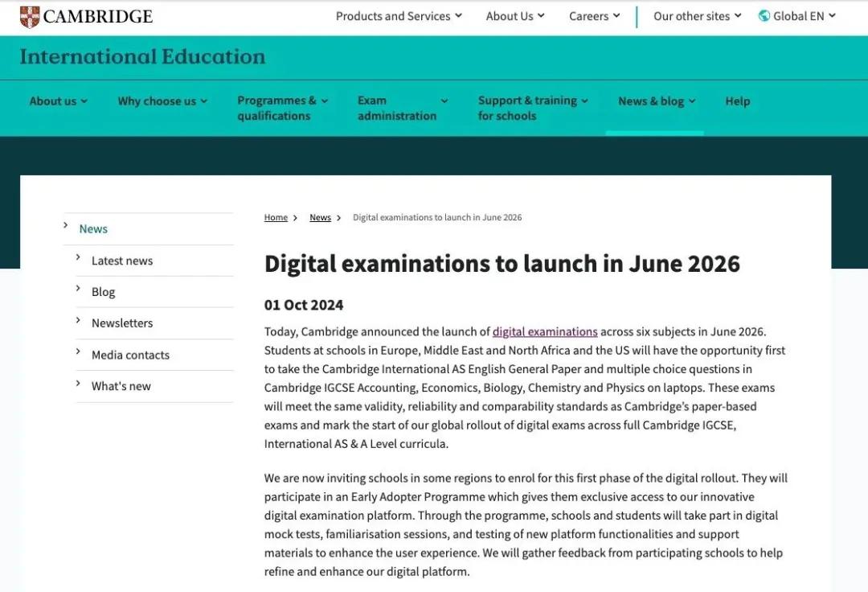Image resolution: width=868 pixels, height=592 pixels.
Task: Click the International Education heading link
Action: coord(142,57)
